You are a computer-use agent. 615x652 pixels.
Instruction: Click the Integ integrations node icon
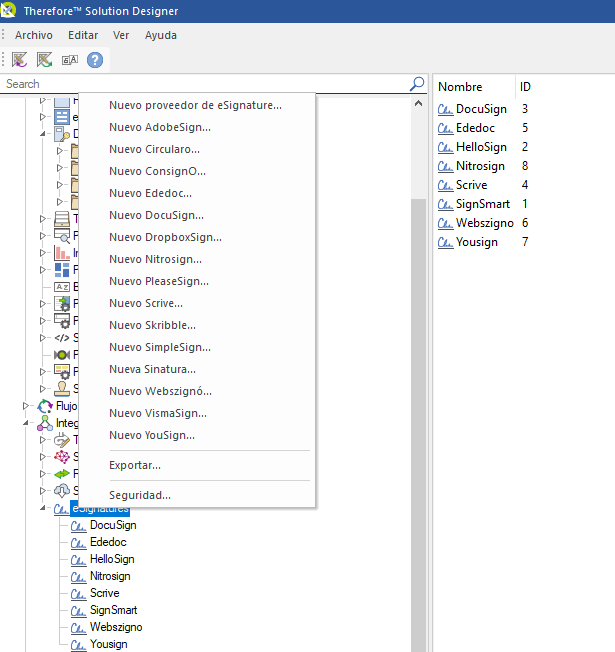45,423
